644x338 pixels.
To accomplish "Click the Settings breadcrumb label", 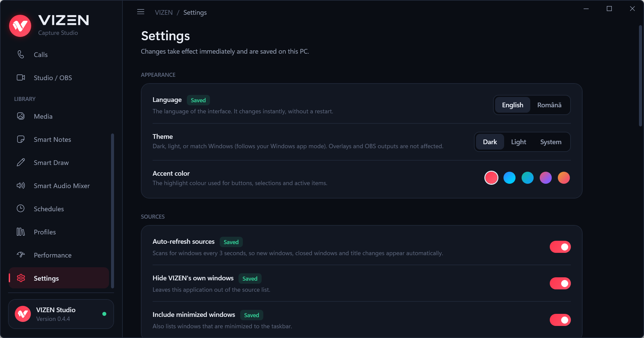I will coord(195,12).
